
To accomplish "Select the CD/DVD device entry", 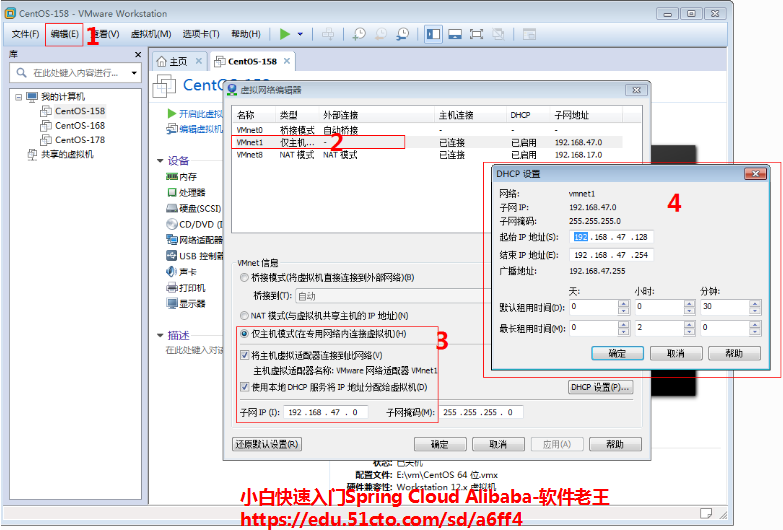I will pos(194,224).
